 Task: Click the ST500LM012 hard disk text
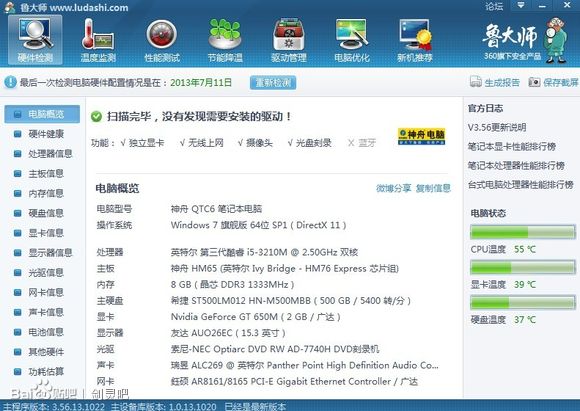point(290,300)
